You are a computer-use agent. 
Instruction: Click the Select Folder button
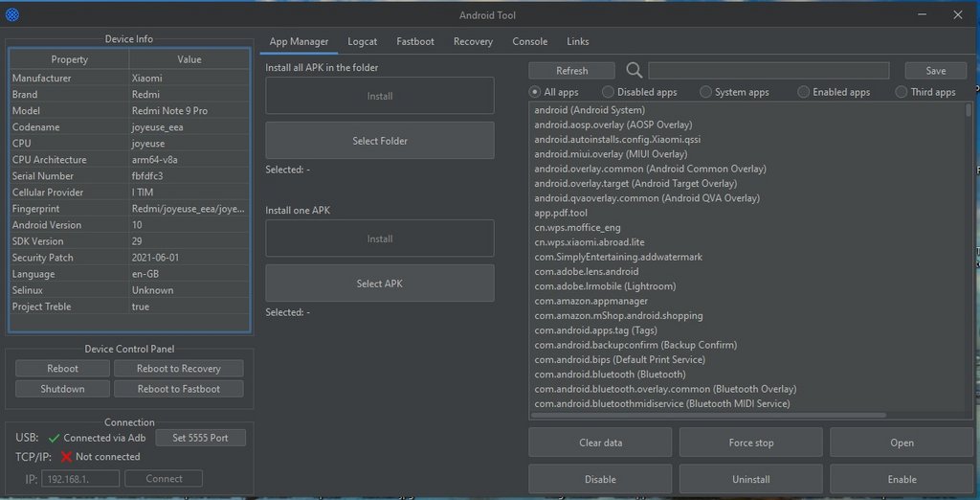click(x=380, y=141)
